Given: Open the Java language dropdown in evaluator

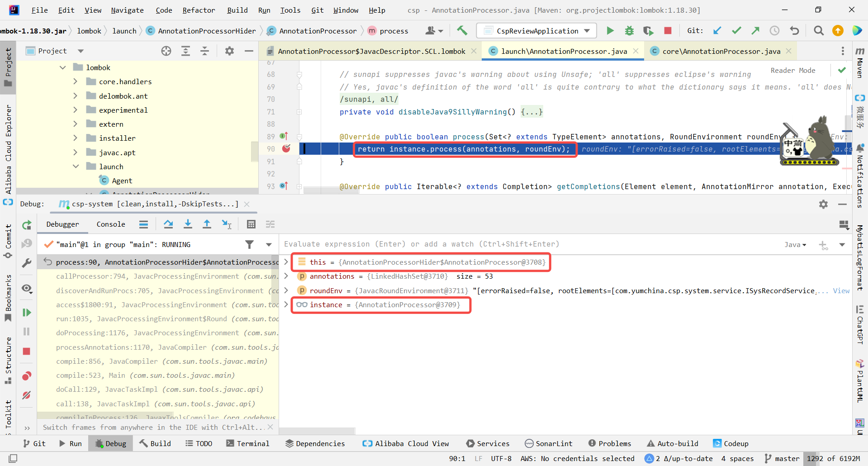Looking at the screenshot, I should point(795,244).
